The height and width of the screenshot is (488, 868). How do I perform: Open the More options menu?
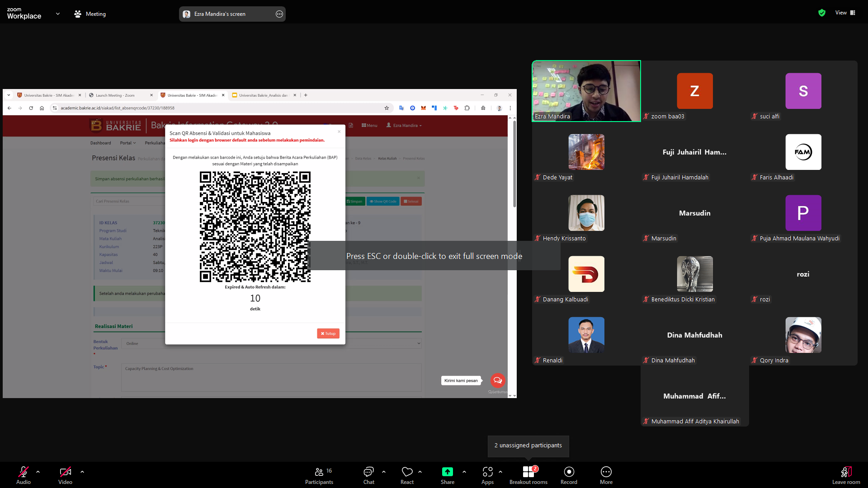(606, 475)
